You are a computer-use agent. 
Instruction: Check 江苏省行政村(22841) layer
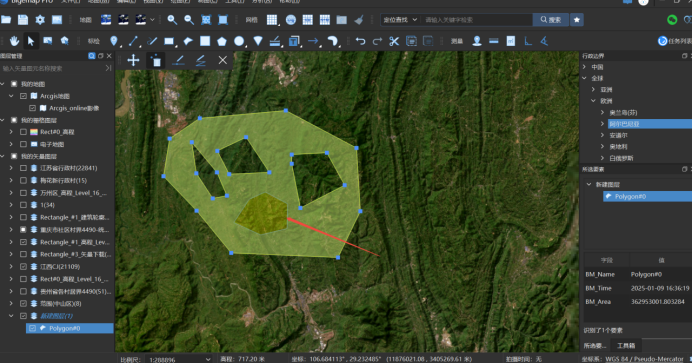pos(23,168)
